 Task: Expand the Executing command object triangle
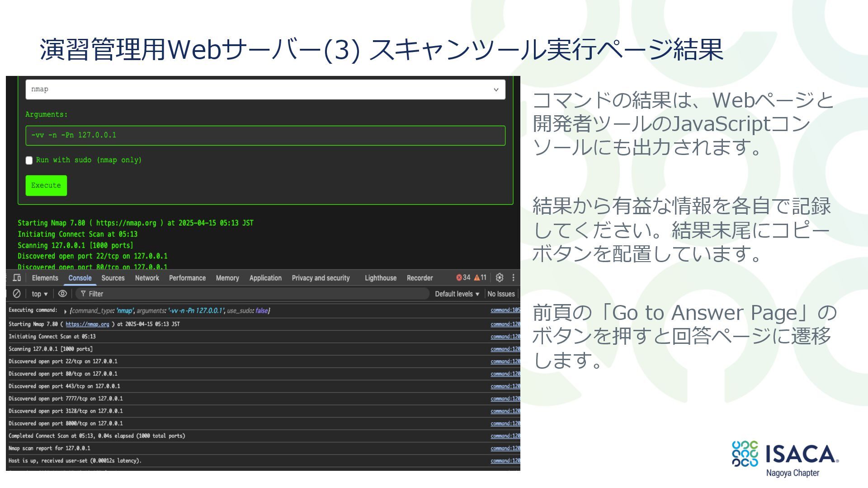[66, 311]
